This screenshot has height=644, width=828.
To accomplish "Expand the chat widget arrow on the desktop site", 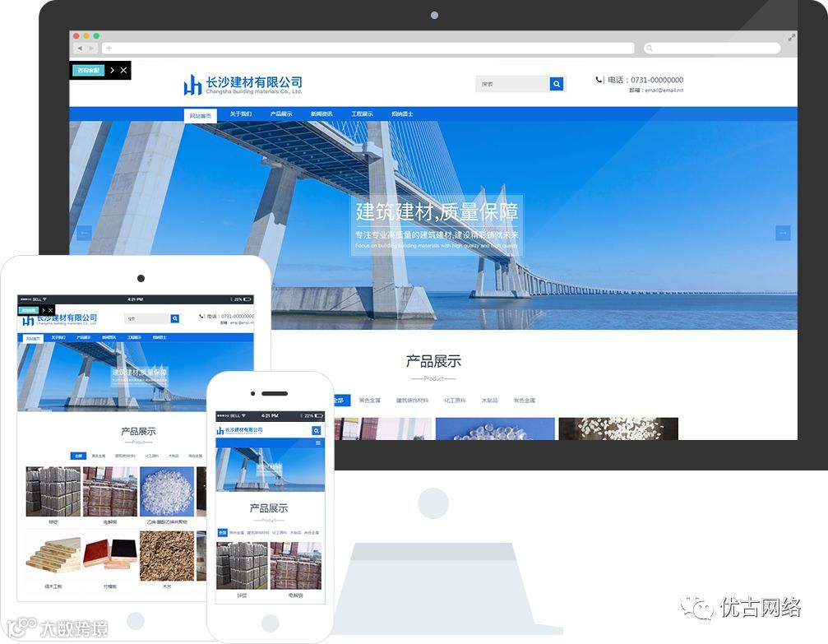I will click(112, 70).
